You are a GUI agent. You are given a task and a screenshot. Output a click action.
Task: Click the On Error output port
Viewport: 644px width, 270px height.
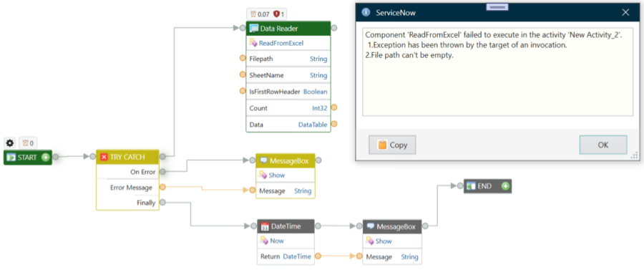click(162, 172)
